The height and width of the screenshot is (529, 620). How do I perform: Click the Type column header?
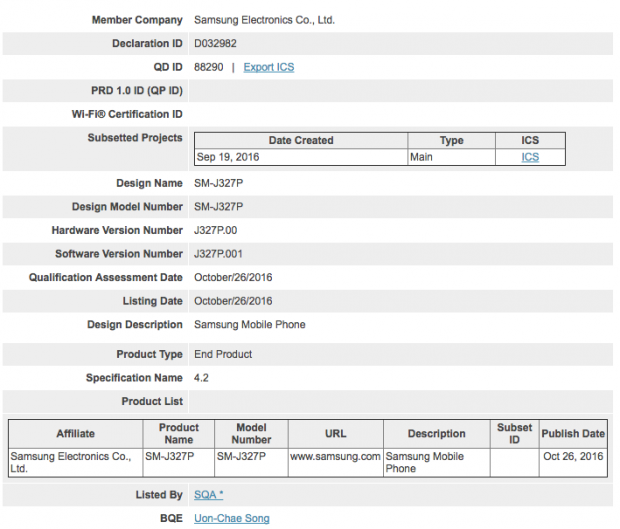[x=451, y=140]
